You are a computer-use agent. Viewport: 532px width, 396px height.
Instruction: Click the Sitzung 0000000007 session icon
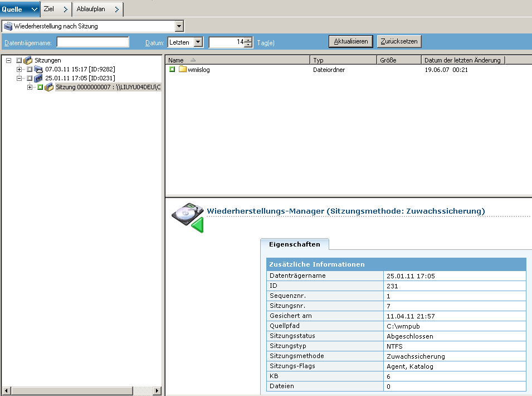click(x=49, y=88)
